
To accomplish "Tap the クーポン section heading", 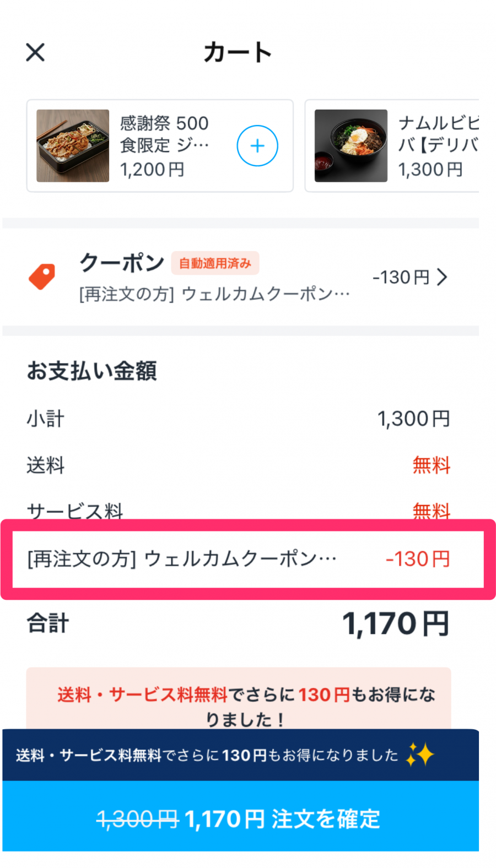I will click(122, 263).
